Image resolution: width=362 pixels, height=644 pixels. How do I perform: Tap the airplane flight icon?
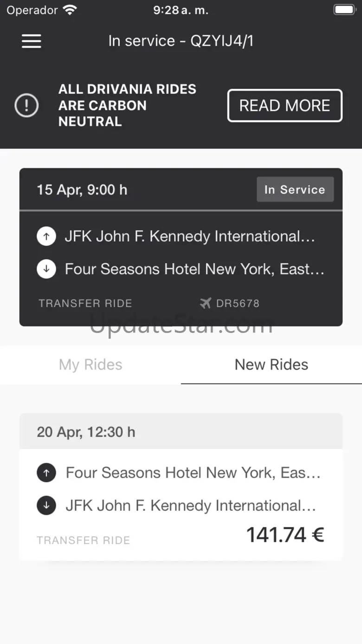point(206,303)
